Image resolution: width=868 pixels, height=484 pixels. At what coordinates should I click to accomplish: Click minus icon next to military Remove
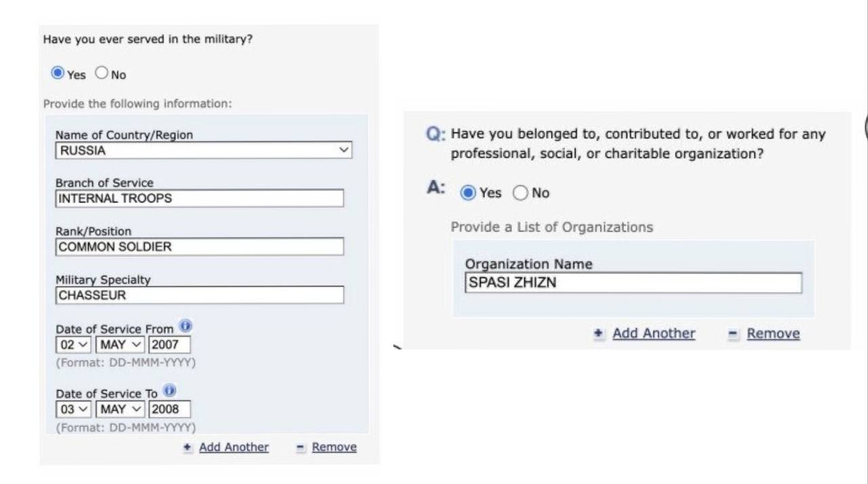pos(301,447)
